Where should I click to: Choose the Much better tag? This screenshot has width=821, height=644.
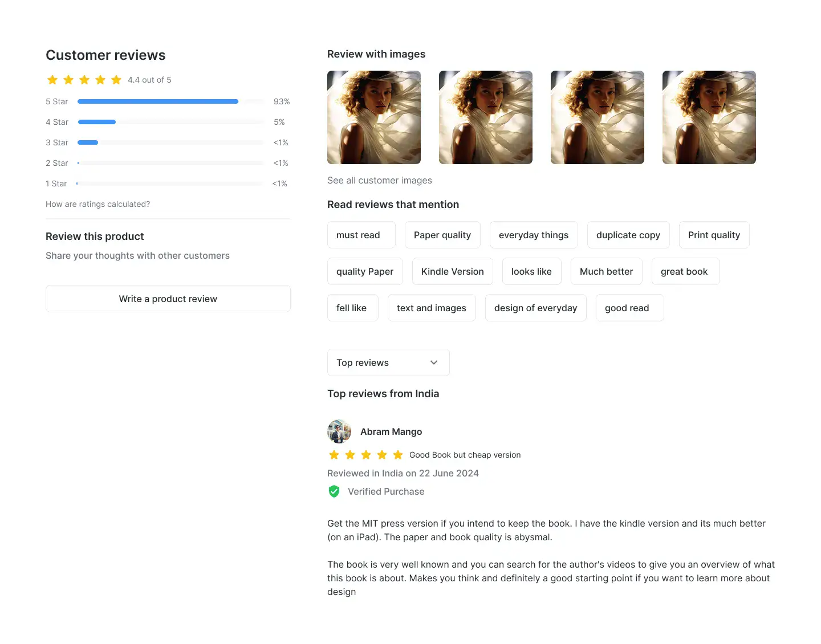click(x=607, y=271)
